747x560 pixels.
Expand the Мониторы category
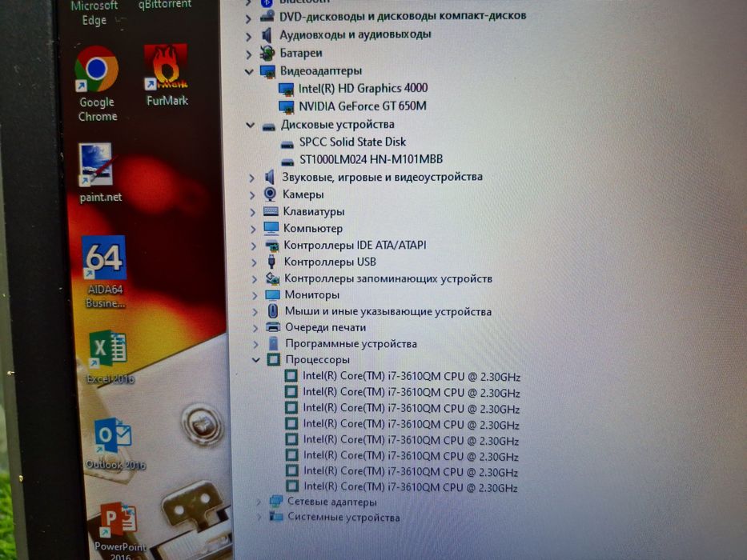[255, 296]
